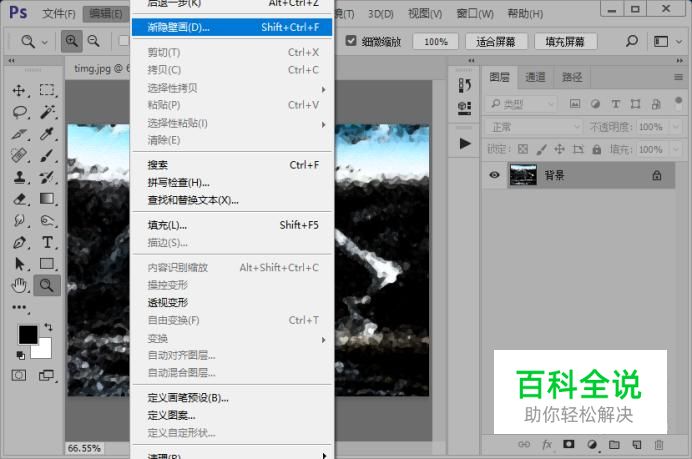Open opacity 不透明度 dropdown arrow
The image size is (692, 459).
pyautogui.click(x=676, y=127)
